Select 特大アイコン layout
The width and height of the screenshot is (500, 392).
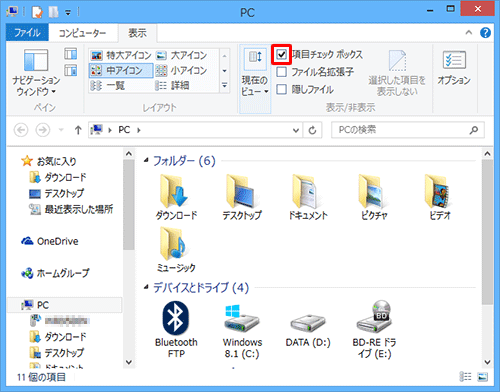121,55
